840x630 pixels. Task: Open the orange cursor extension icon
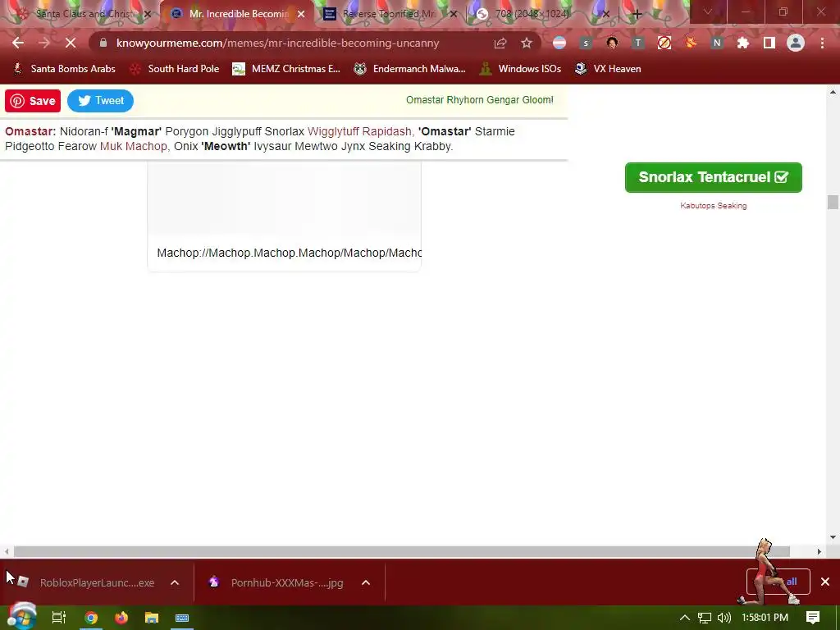click(691, 43)
